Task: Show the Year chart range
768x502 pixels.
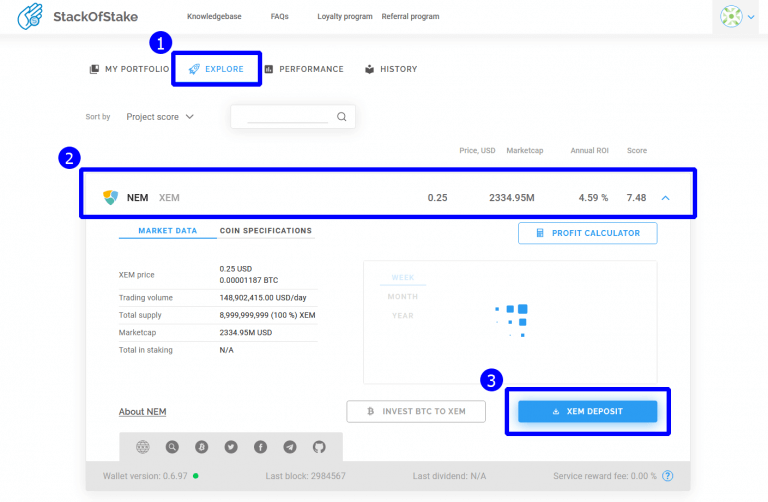Action: tap(403, 315)
